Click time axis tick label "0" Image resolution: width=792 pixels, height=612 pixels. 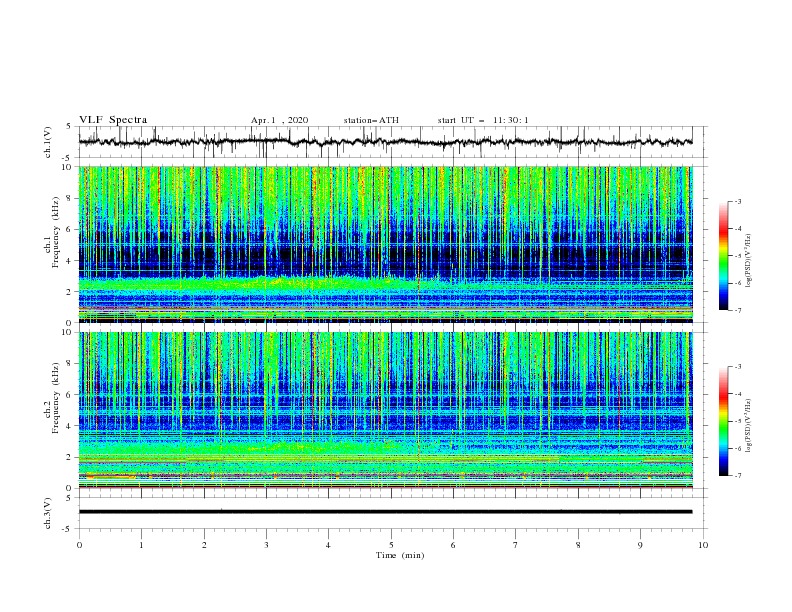(79, 545)
